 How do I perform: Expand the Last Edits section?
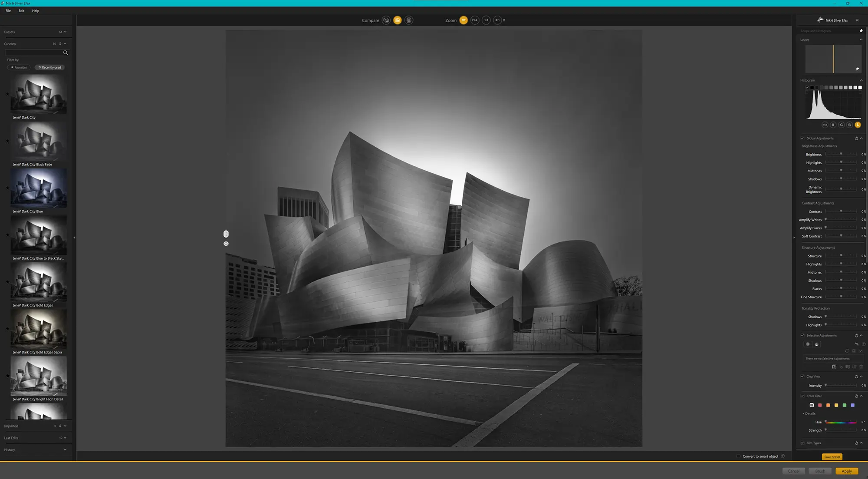point(65,438)
